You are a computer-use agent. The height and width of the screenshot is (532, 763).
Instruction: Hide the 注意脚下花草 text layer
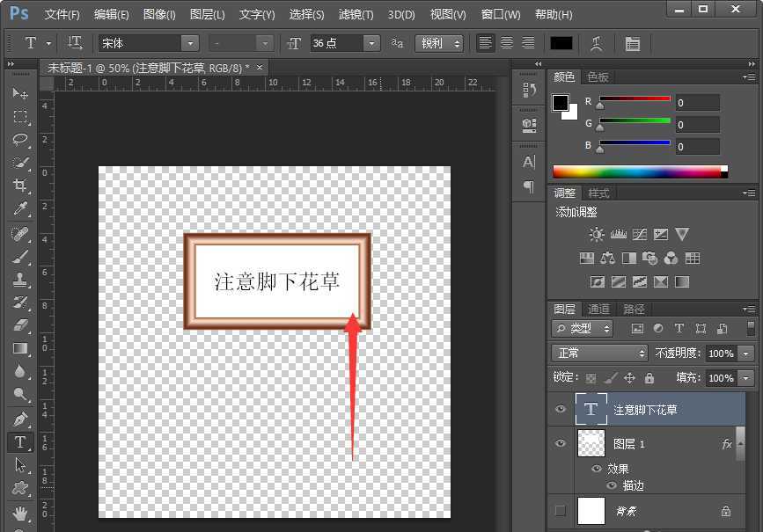[561, 409]
